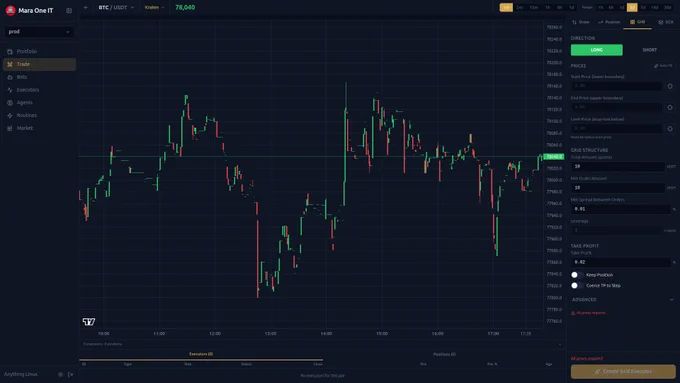Click the Agents sidebar icon
680x383 pixels.
point(10,103)
